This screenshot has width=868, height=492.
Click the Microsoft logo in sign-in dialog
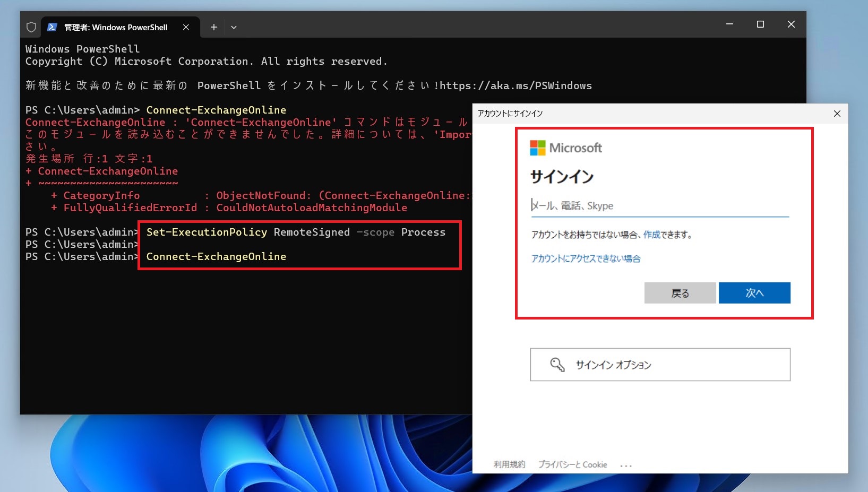[x=566, y=148]
